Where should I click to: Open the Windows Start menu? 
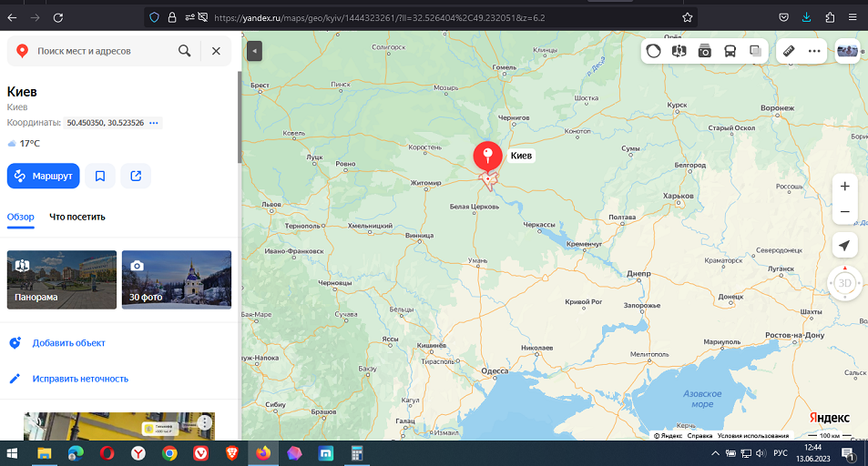tap(12, 454)
